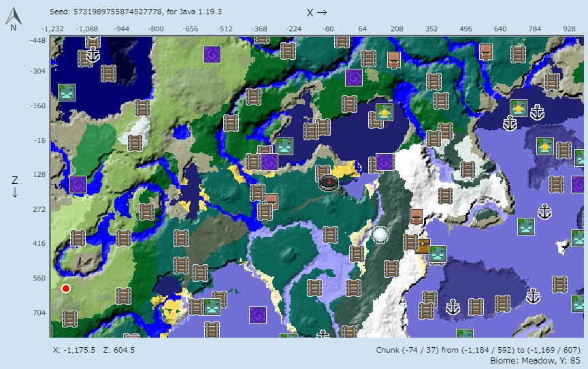Click ocean ruin icon on central bay's south shore

coord(284,146)
